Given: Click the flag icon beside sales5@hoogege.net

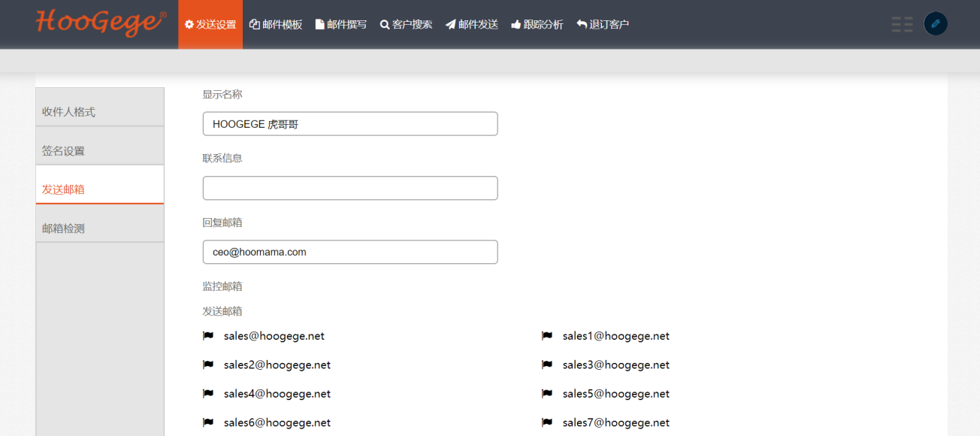Looking at the screenshot, I should point(547,394).
